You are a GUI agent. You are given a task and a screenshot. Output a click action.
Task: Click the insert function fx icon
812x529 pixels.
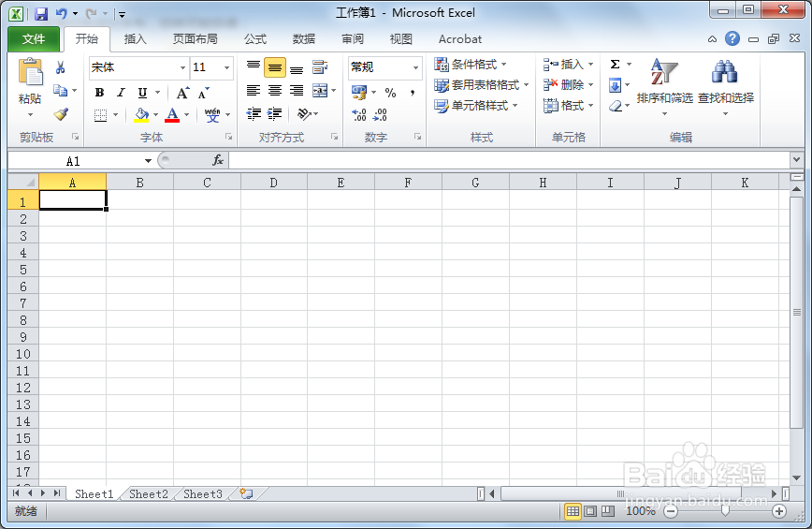pos(218,160)
